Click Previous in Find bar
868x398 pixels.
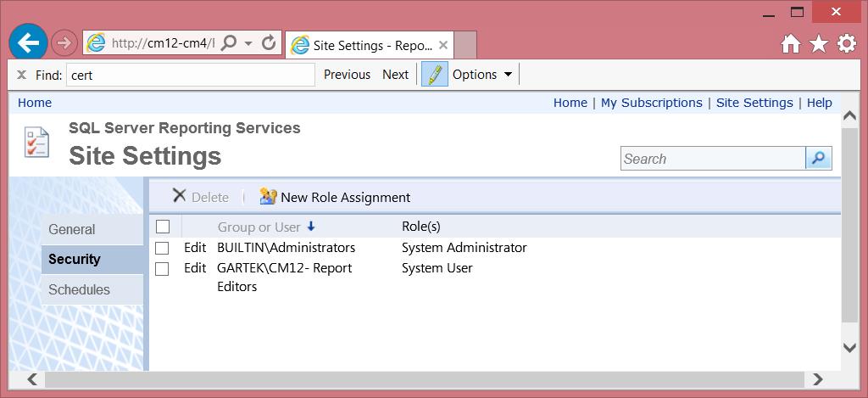[x=347, y=75]
